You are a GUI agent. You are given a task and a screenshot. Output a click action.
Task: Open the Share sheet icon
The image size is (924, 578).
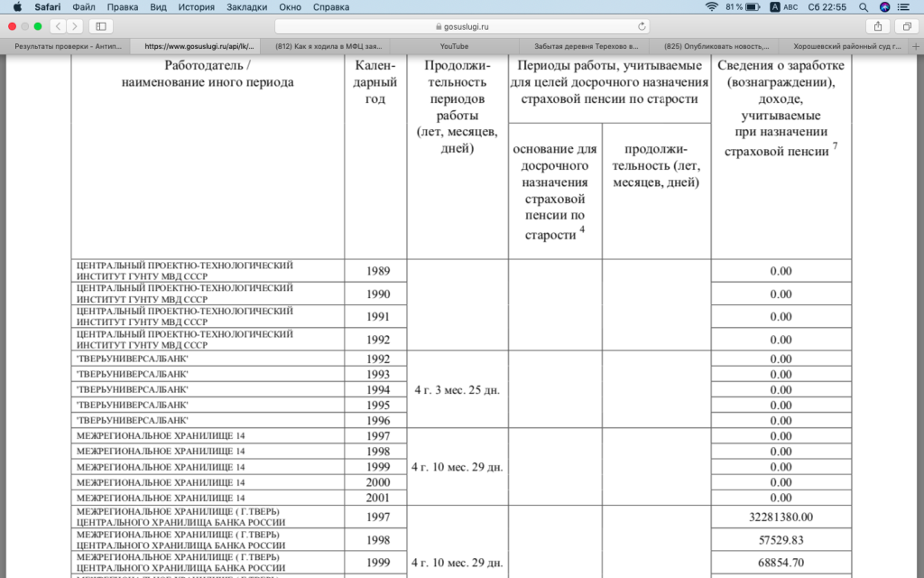coord(877,26)
